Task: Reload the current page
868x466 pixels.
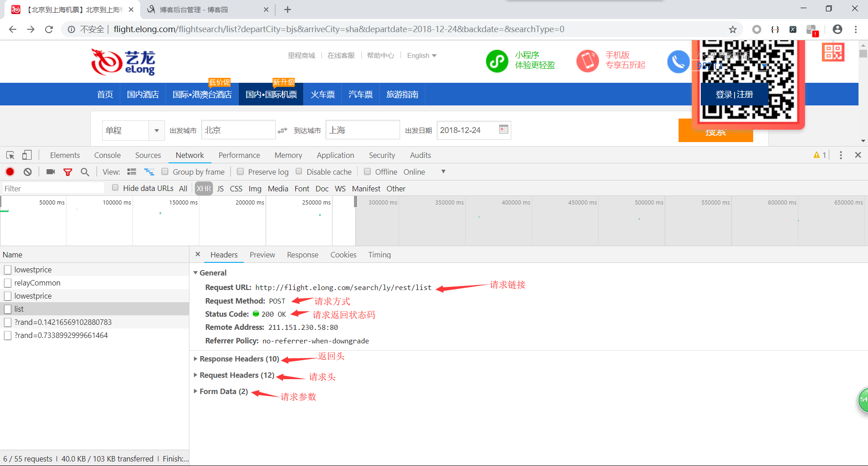Action: click(x=49, y=29)
